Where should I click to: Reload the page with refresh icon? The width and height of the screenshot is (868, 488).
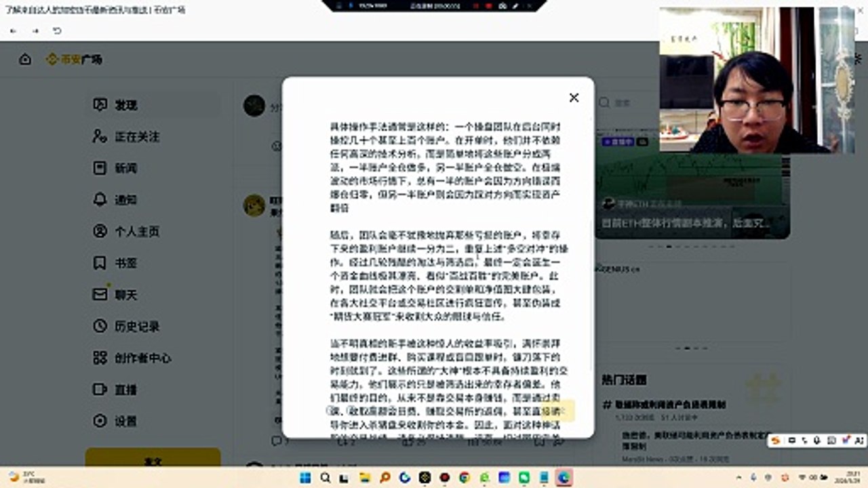click(x=57, y=30)
